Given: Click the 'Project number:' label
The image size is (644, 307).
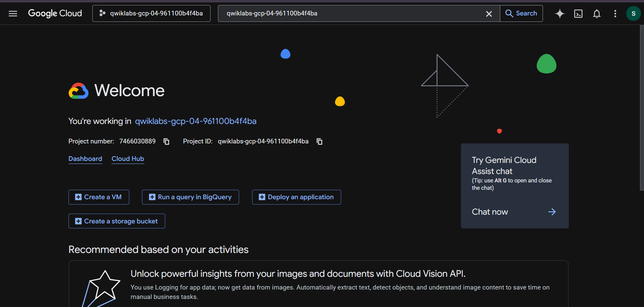Looking at the screenshot, I should 91,141.
